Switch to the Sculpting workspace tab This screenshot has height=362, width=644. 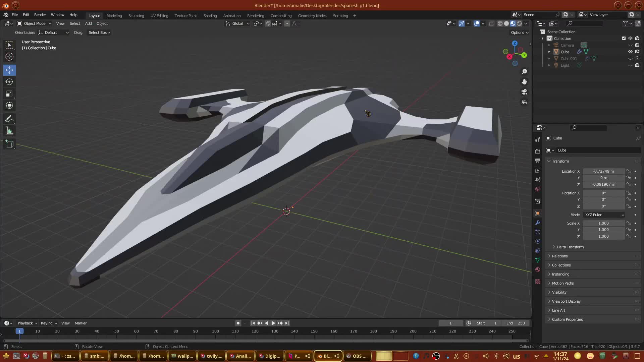136,16
